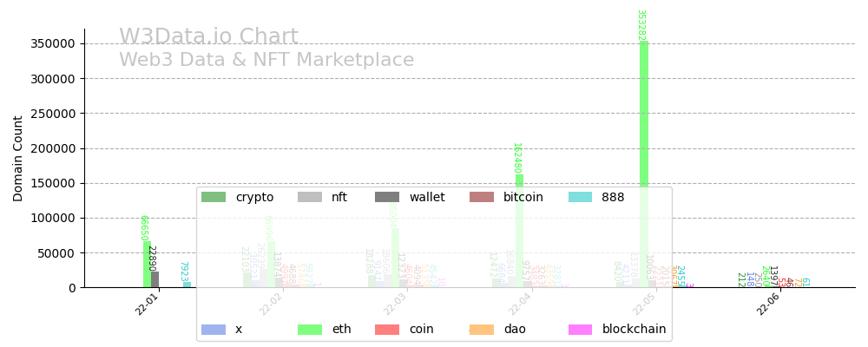Select the 888 legend color swatch
The height and width of the screenshot is (347, 868).
click(581, 198)
